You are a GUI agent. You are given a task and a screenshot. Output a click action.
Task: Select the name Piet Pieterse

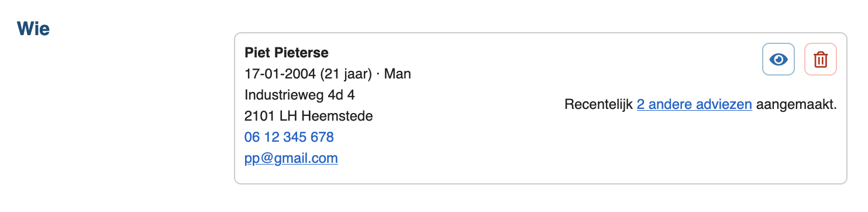(x=287, y=53)
